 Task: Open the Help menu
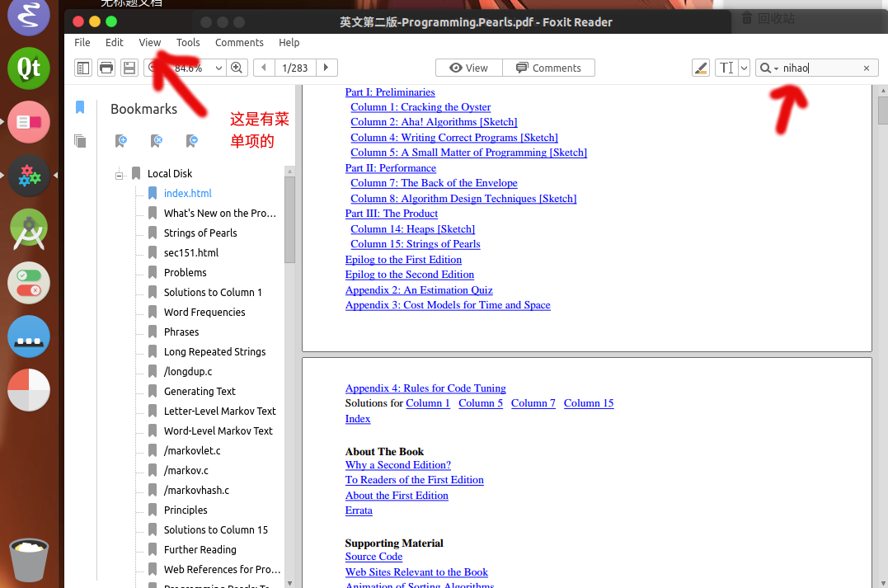click(x=289, y=43)
